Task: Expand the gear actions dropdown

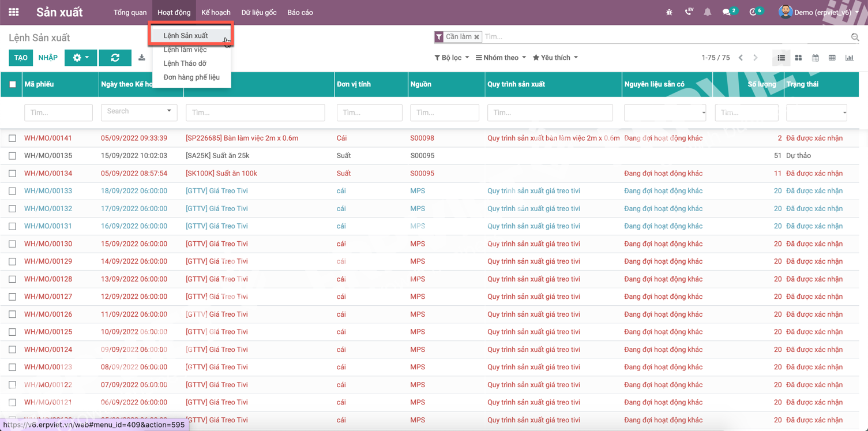Action: click(x=81, y=57)
